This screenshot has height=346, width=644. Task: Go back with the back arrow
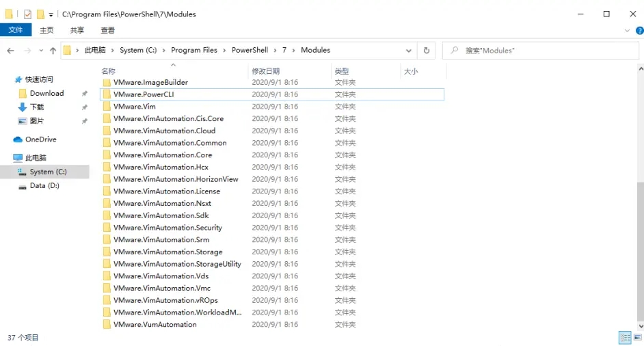pyautogui.click(x=11, y=51)
